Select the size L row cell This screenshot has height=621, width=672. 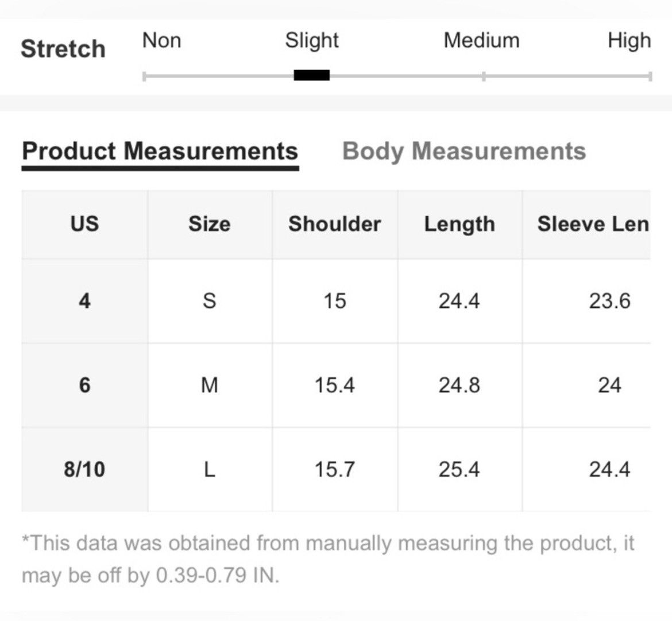coord(210,469)
